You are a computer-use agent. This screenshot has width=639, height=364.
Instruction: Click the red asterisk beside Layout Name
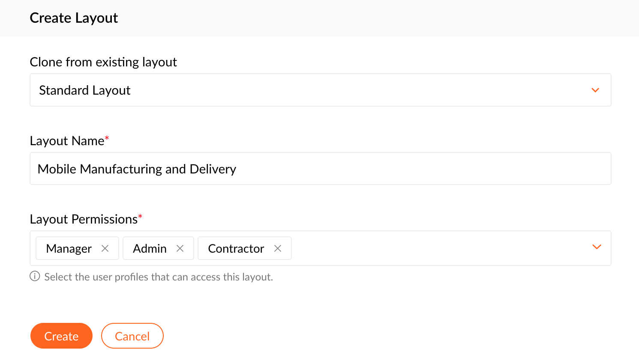tap(107, 138)
